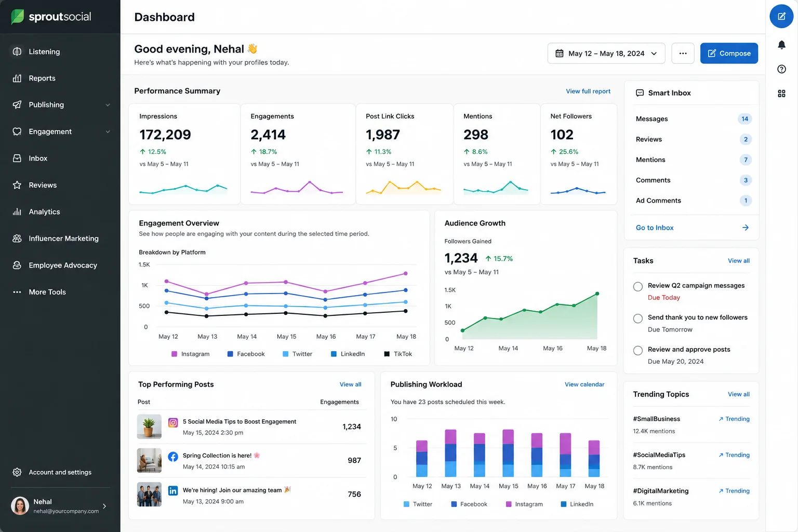This screenshot has height=532, width=798.
Task: Click Go to Inbox link
Action: (655, 228)
